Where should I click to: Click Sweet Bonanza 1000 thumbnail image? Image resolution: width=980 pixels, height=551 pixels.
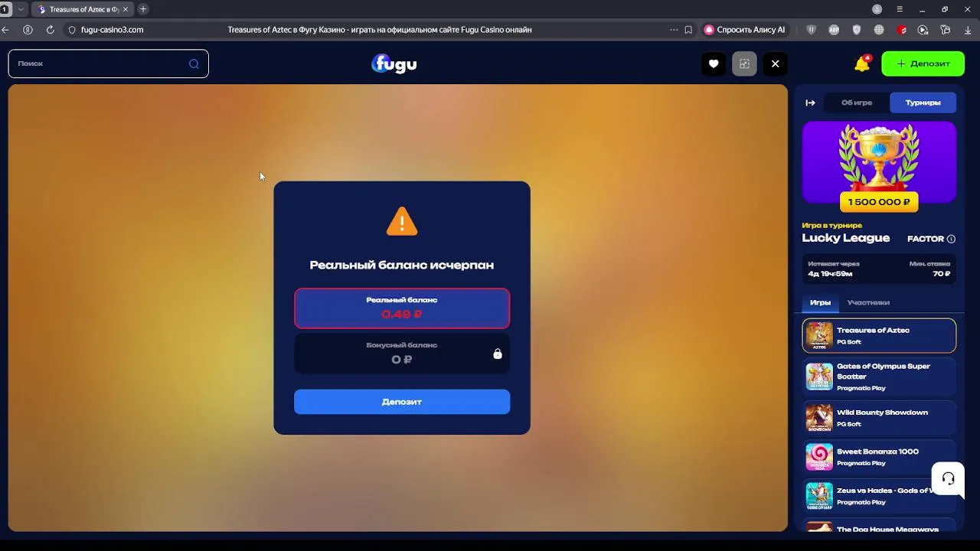(819, 457)
